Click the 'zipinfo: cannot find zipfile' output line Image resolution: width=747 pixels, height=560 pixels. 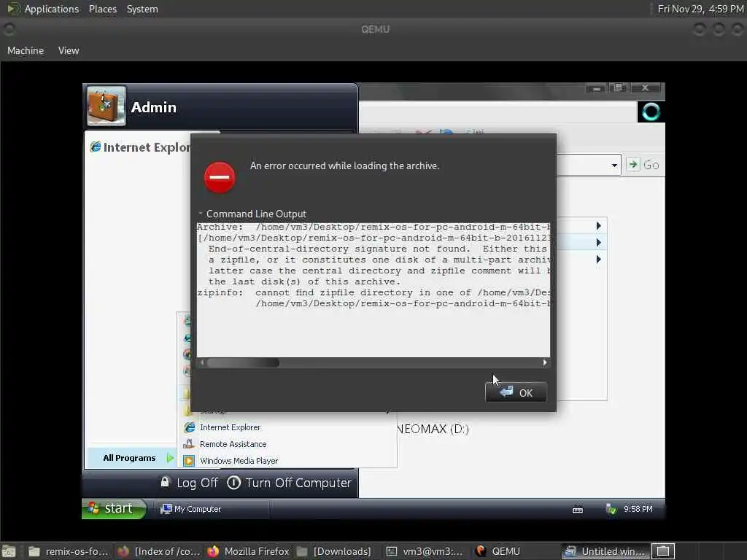pos(373,292)
